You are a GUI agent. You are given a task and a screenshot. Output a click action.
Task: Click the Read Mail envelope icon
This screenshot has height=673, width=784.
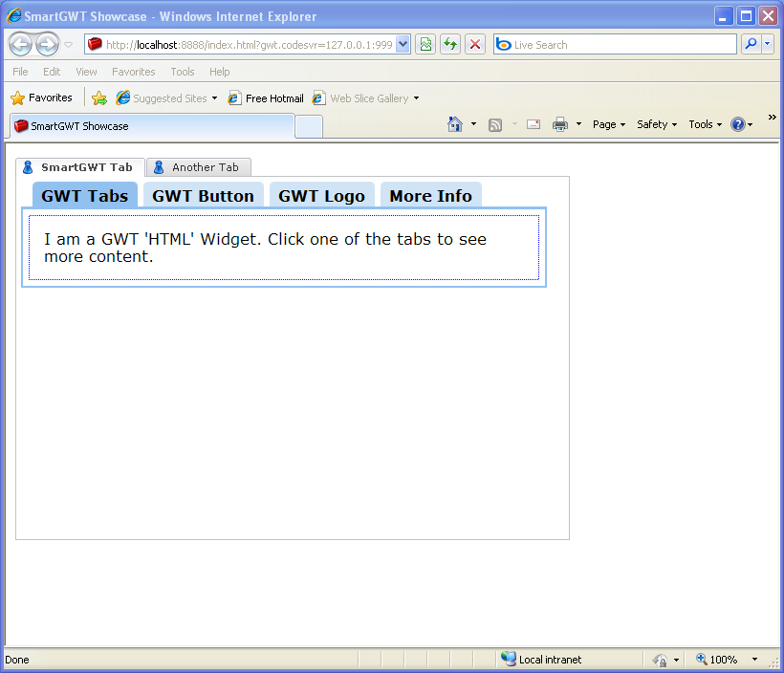534,124
